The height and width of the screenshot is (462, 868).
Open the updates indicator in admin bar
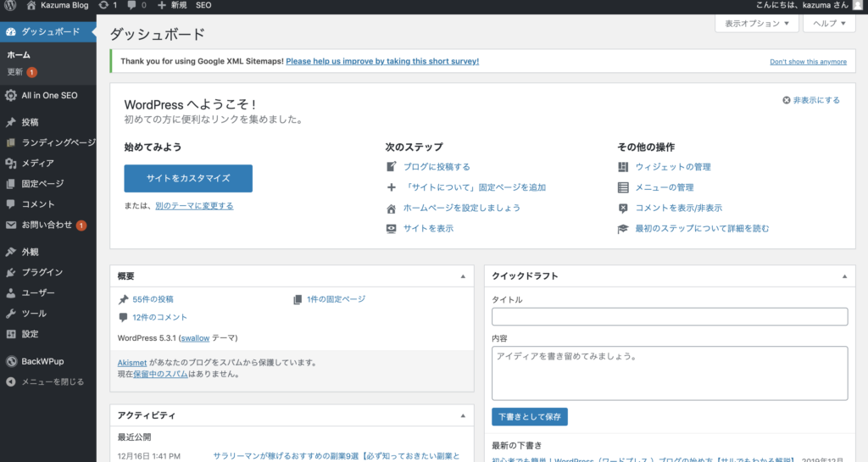108,6
